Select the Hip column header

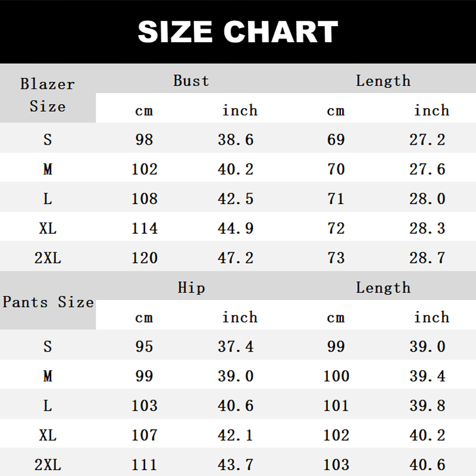191,288
